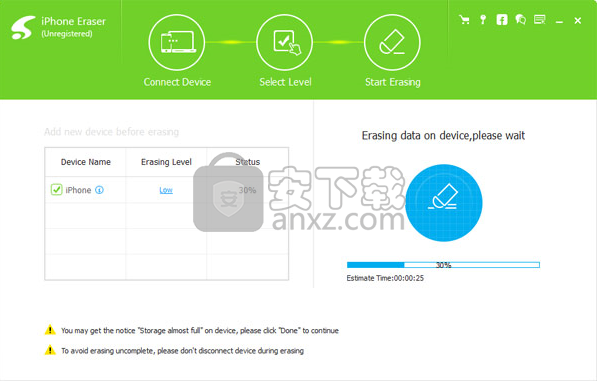Image resolution: width=603 pixels, height=387 pixels.
Task: Click the Connect Device step icon
Action: 177,43
